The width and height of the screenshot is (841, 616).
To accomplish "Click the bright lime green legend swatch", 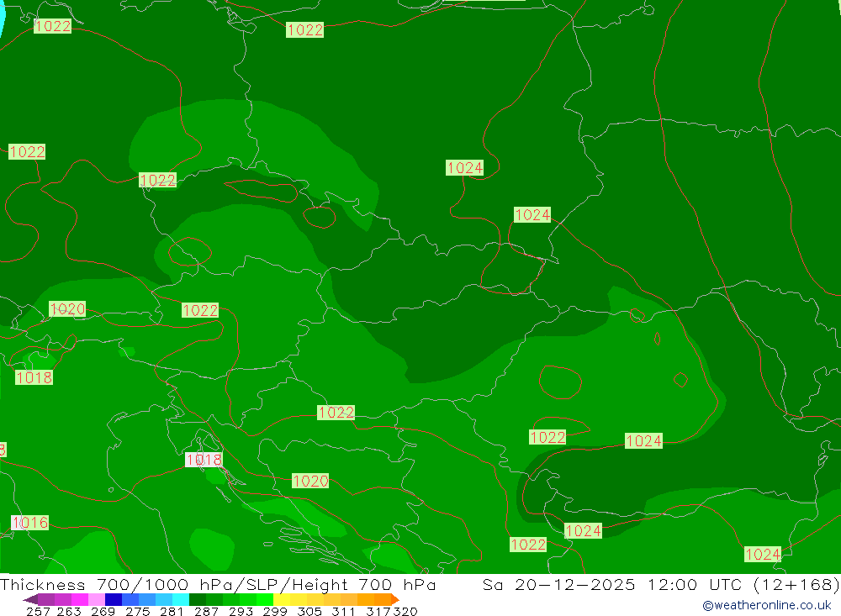I will [x=265, y=599].
